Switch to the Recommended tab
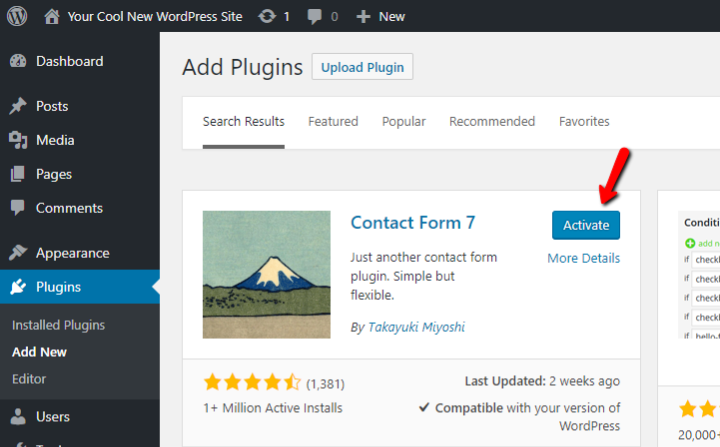 [x=492, y=121]
